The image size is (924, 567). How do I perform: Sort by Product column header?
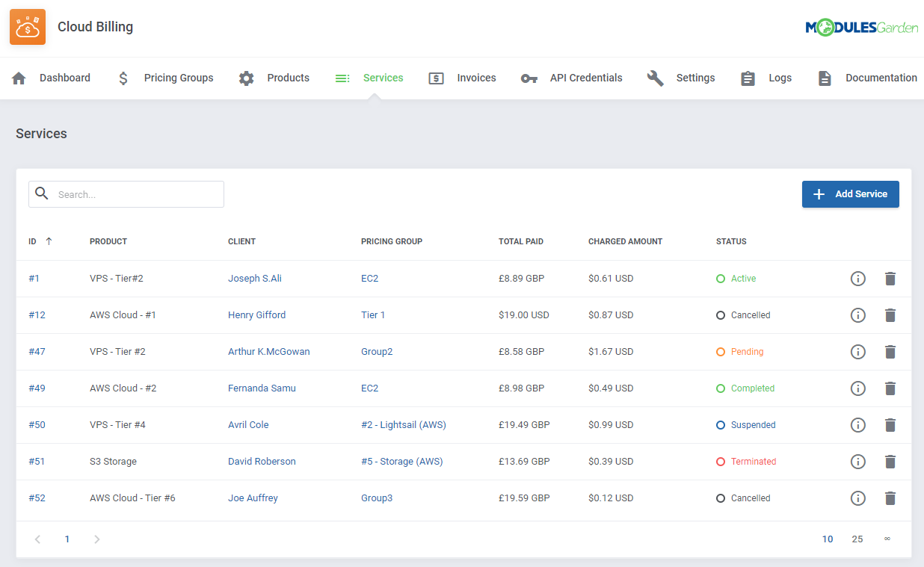tap(108, 241)
